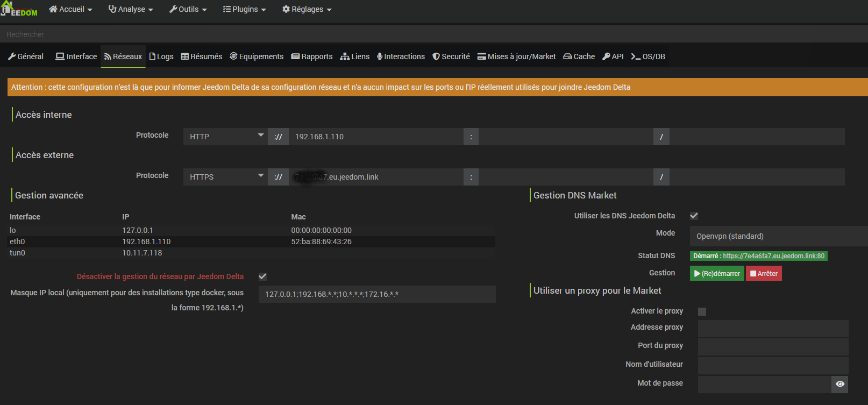868x405 pixels.
Task: Enable the Activer le proxy checkbox
Action: [702, 311]
